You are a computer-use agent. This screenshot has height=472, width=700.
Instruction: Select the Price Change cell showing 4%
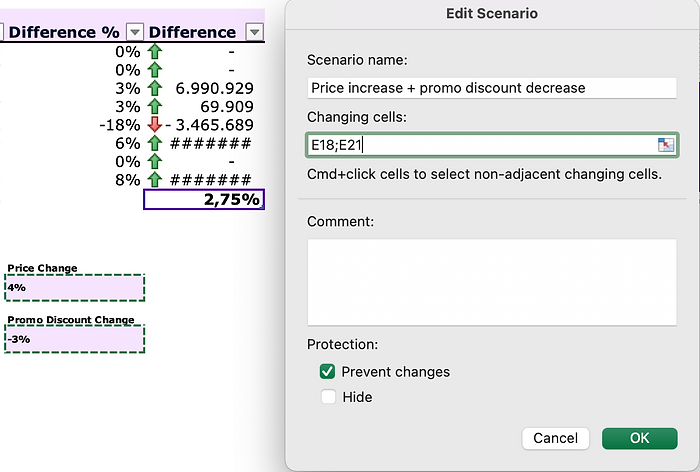[x=74, y=287]
